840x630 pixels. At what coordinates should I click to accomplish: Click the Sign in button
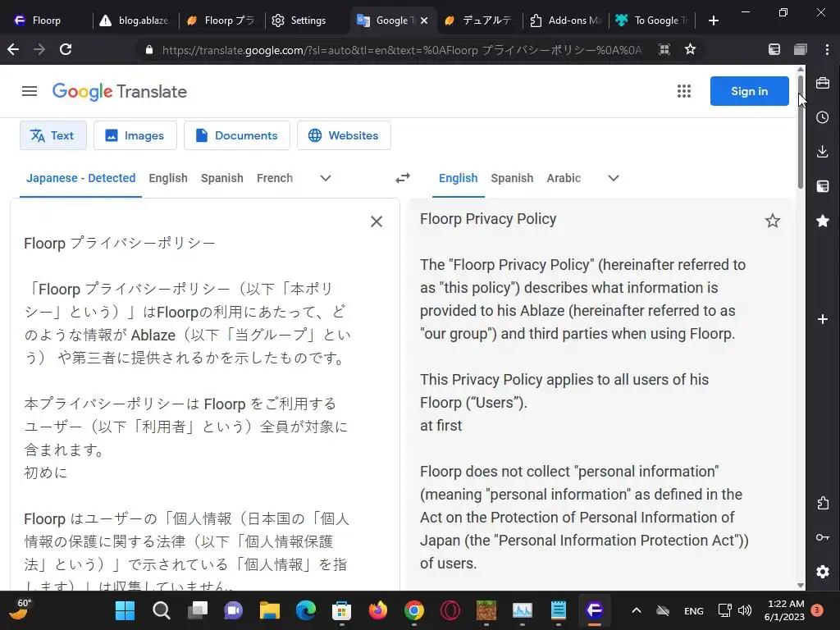749,91
